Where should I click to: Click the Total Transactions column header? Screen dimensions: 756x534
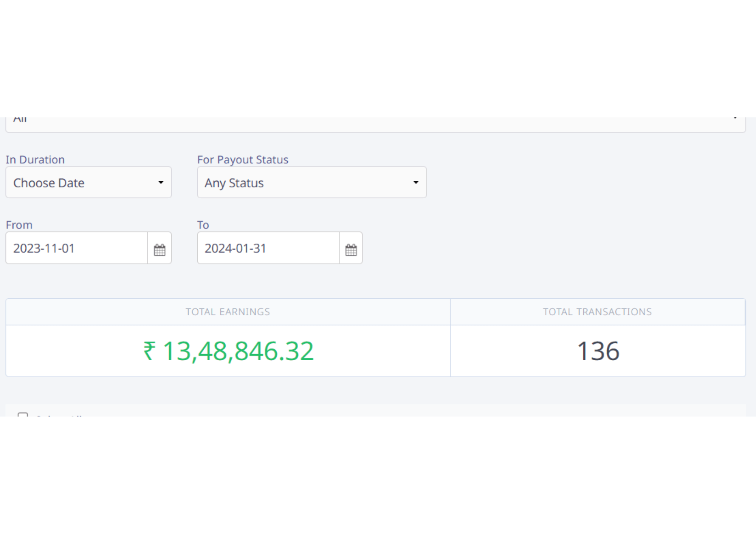[597, 312]
